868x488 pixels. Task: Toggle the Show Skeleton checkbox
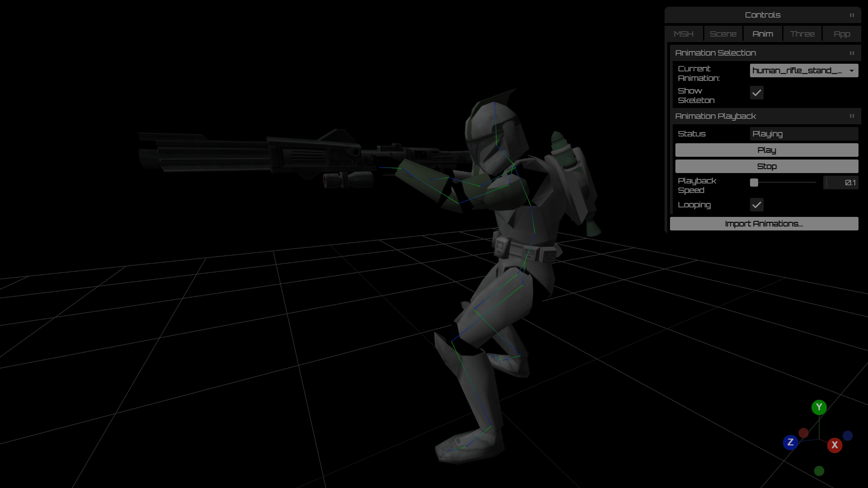(756, 93)
